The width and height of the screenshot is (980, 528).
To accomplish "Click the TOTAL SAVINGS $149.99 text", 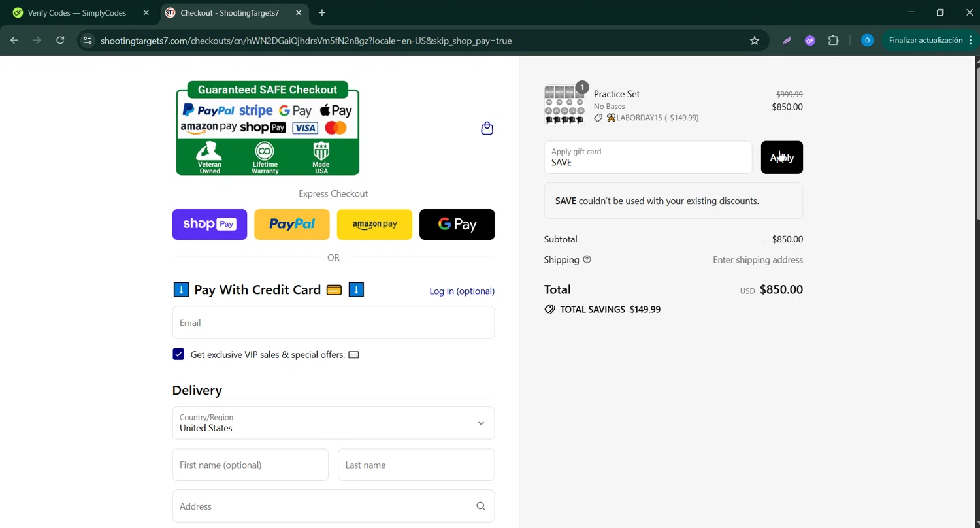I will click(x=610, y=309).
